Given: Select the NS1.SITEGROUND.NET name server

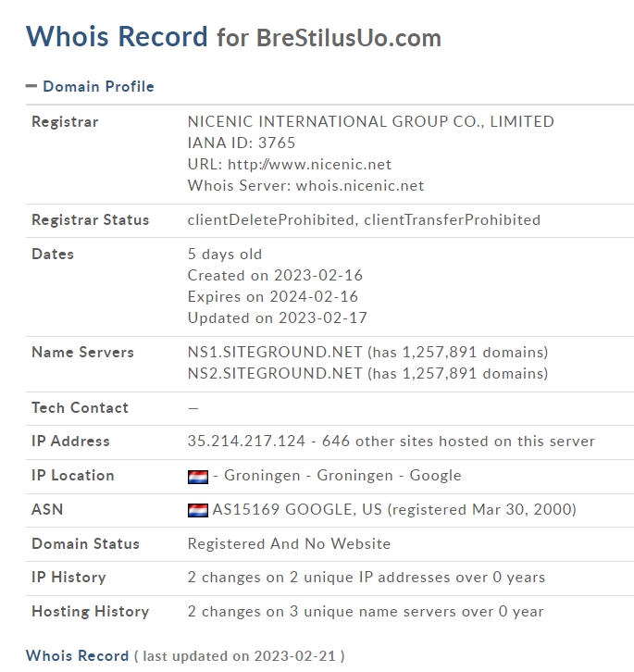Looking at the screenshot, I should pyautogui.click(x=275, y=353).
